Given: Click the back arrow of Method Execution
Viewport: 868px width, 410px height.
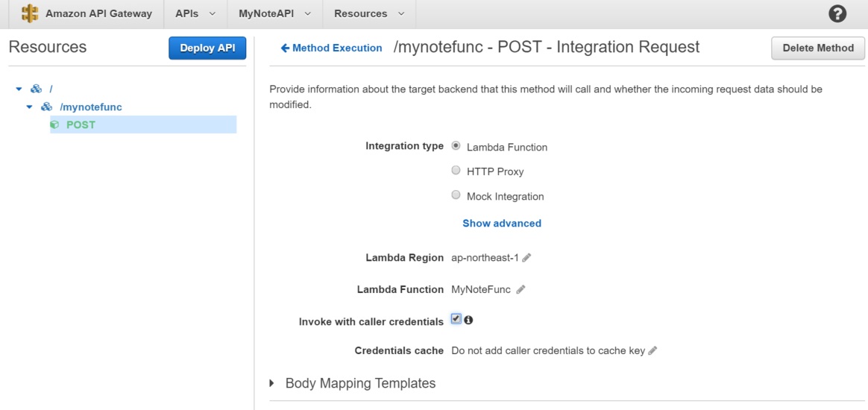Looking at the screenshot, I should (285, 48).
